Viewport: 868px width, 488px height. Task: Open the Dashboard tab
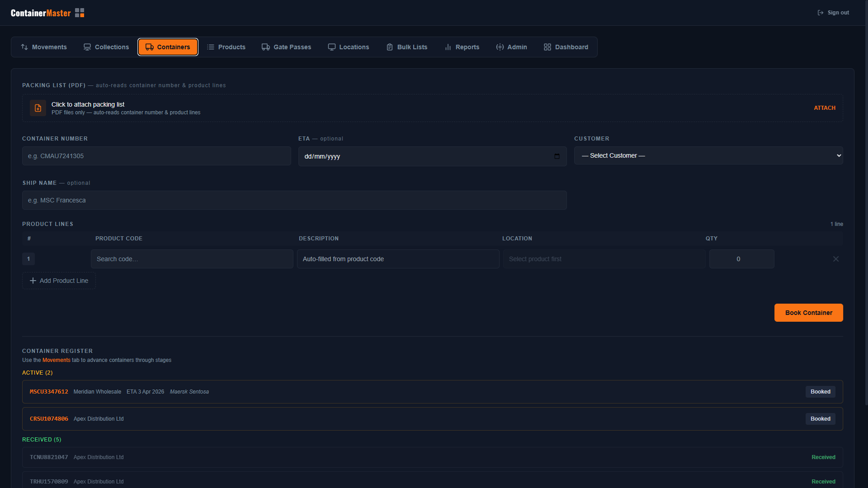tap(566, 47)
